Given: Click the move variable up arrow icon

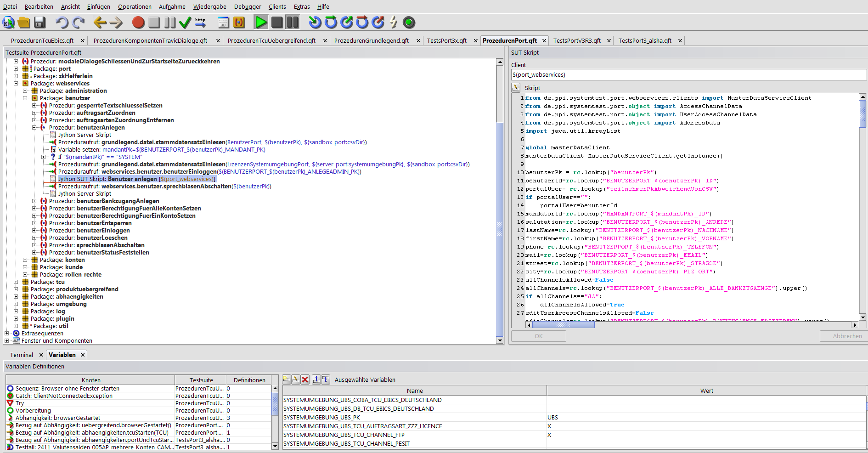Looking at the screenshot, I should [316, 379].
